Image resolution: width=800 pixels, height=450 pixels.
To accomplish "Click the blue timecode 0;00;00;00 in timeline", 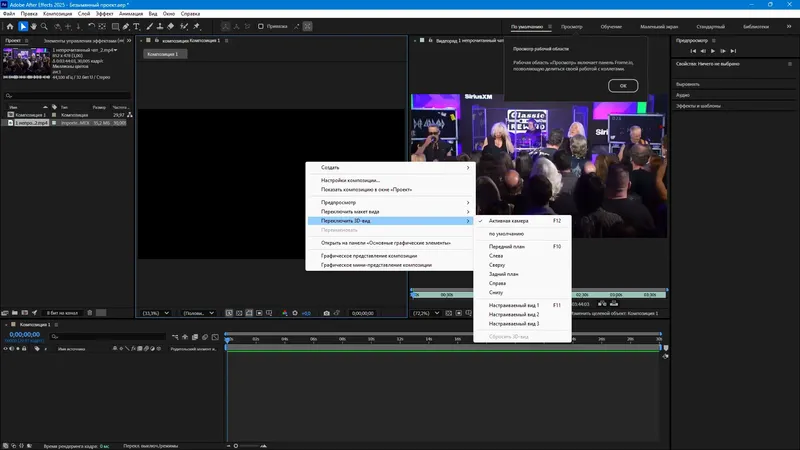I will tap(24, 335).
